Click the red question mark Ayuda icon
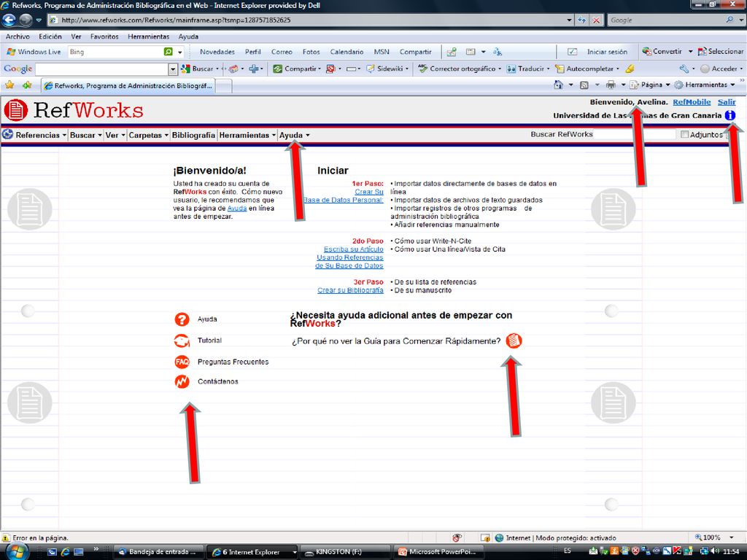 (x=182, y=319)
